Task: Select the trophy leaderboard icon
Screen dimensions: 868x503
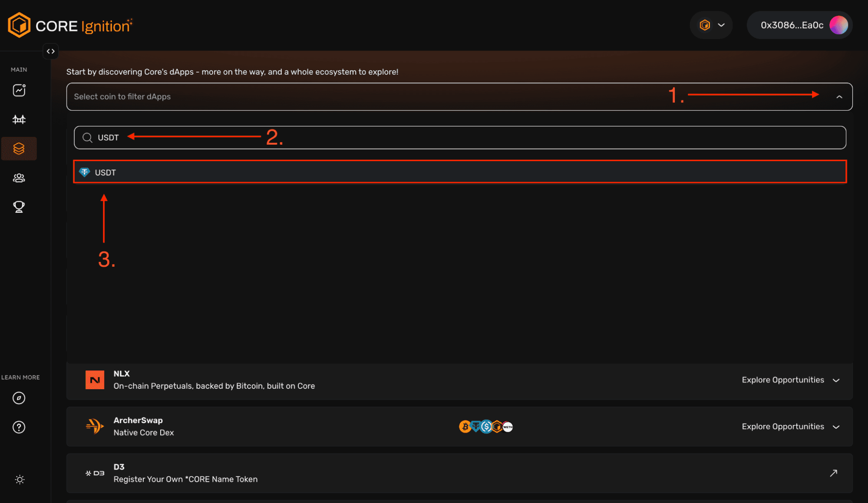Action: 19,207
